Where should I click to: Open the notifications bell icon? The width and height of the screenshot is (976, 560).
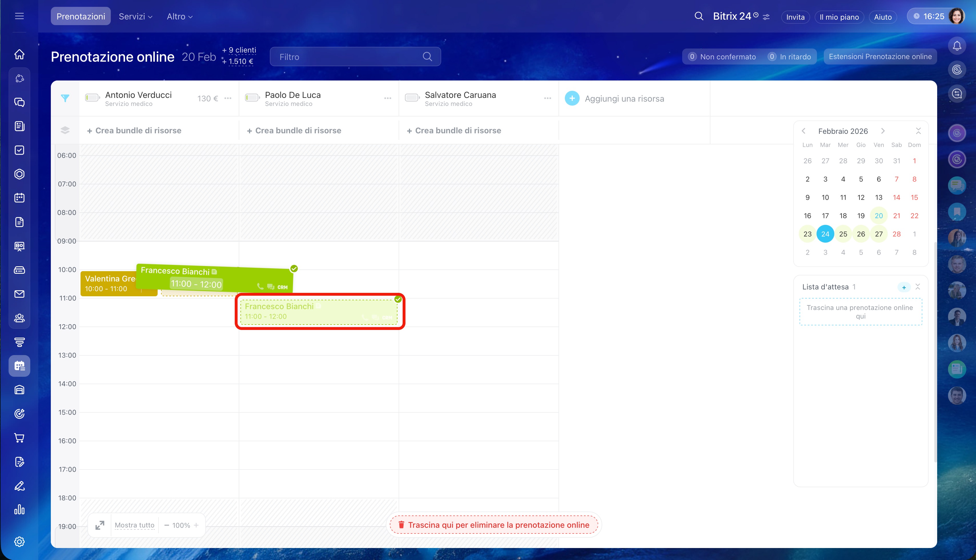point(957,46)
